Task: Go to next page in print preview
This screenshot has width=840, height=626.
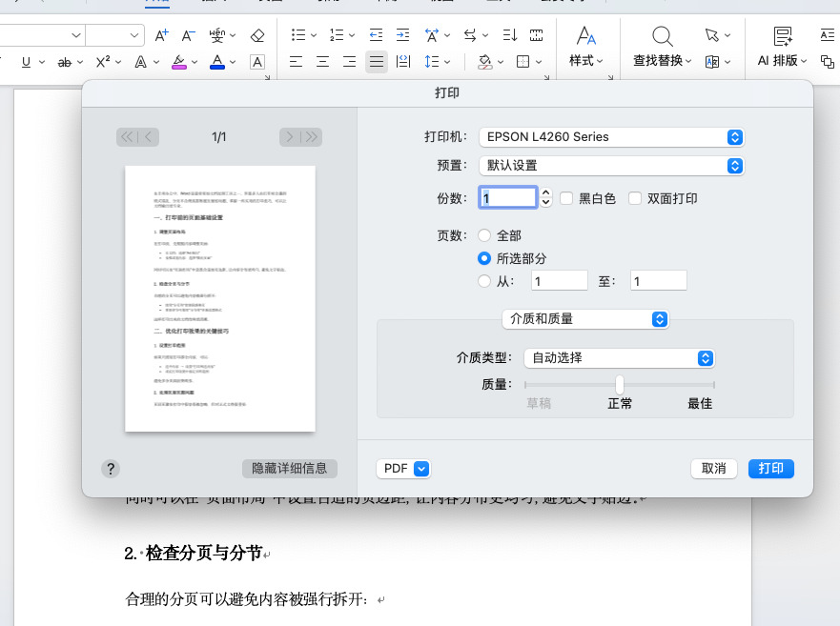Action: (290, 137)
